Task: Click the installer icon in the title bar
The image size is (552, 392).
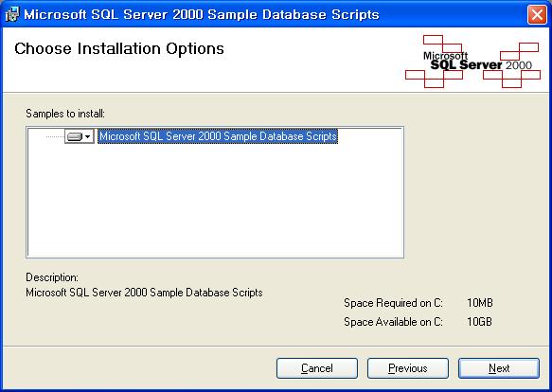Action: (12, 14)
